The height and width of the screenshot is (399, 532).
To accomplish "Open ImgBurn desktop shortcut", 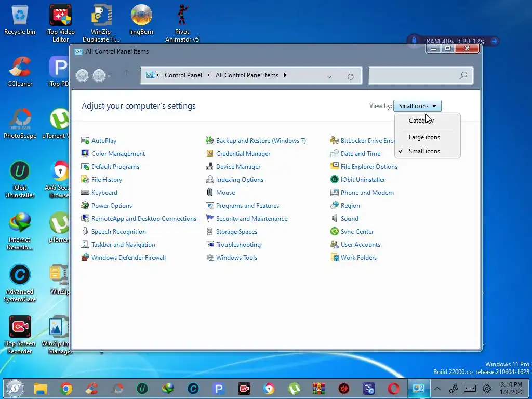I will 141,20.
